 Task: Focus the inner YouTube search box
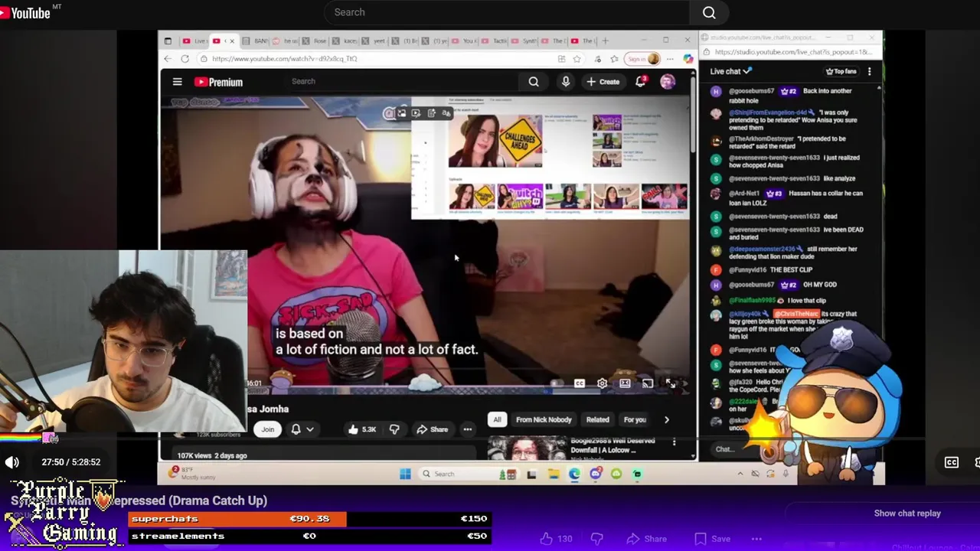pos(402,81)
